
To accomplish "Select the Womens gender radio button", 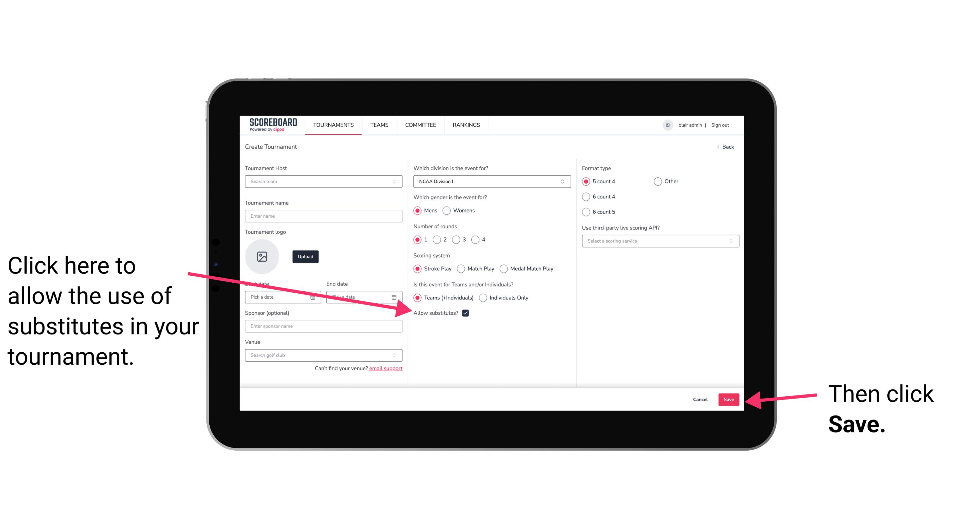I will (448, 210).
